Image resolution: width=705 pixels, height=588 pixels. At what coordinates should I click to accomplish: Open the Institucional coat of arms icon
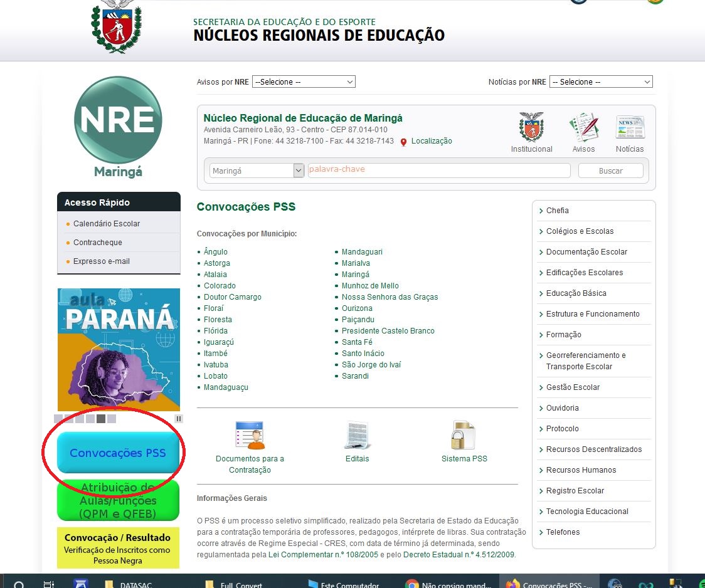coord(531,127)
